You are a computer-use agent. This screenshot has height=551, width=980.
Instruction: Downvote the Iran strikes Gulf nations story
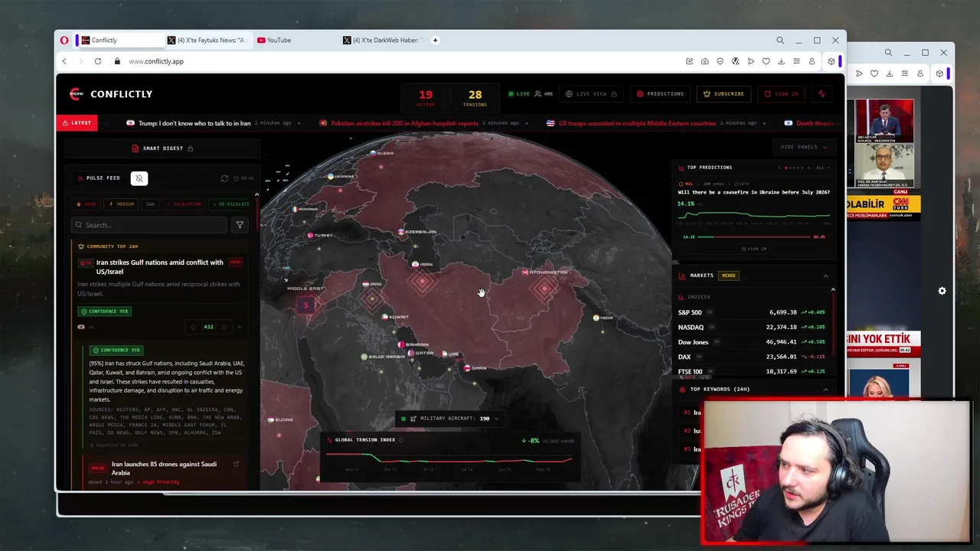pos(224,327)
